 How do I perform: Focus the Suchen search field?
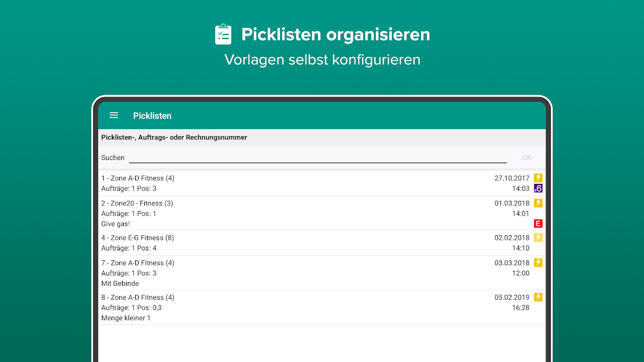(x=317, y=158)
